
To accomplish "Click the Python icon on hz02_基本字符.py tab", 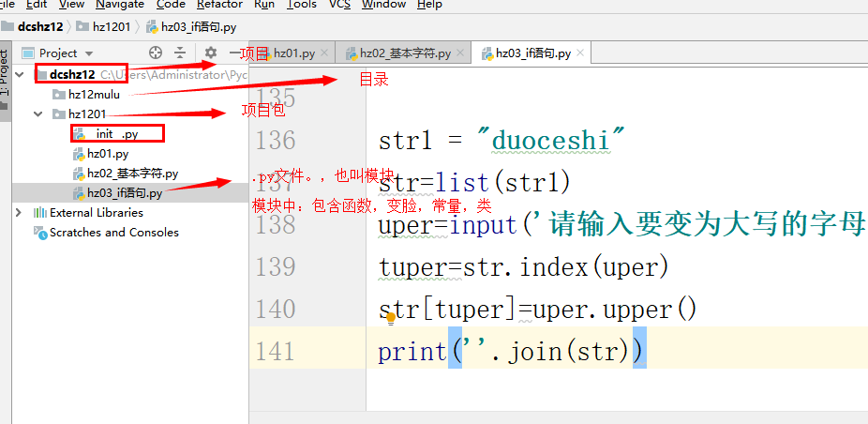I will [352, 53].
